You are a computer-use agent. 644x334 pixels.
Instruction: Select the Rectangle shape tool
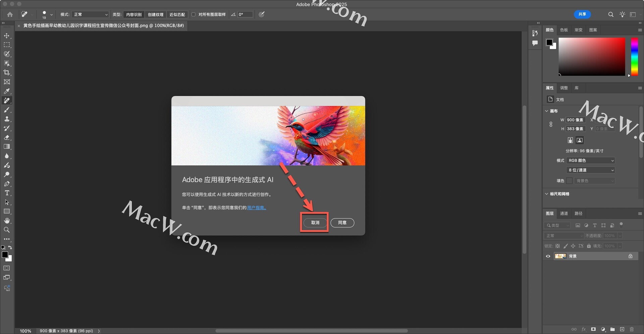[x=7, y=211]
